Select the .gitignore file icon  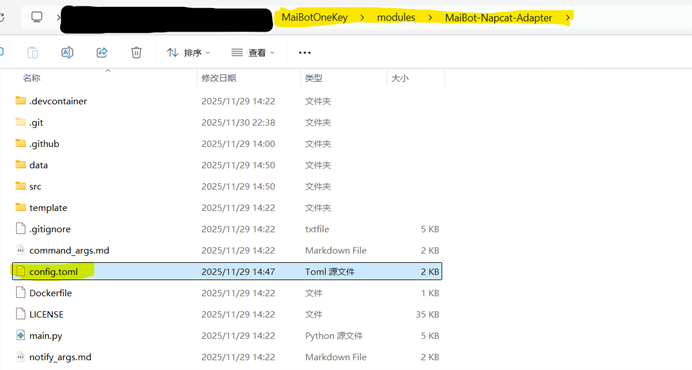[20, 228]
